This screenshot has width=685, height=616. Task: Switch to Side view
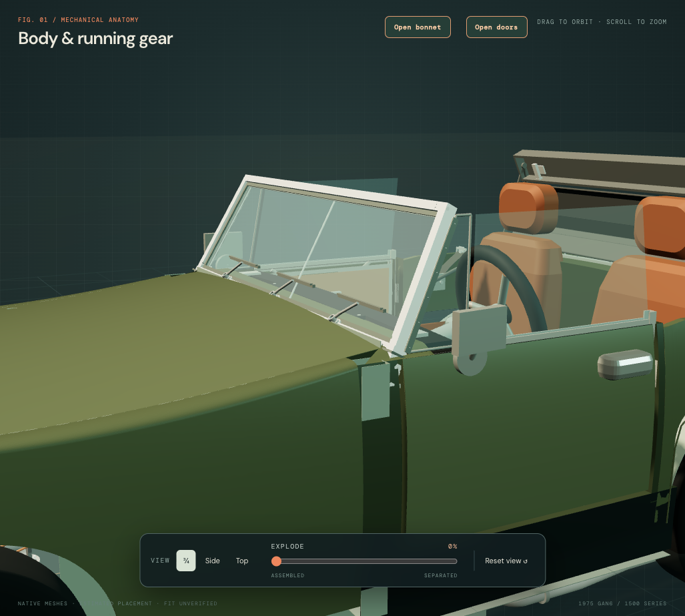212,561
